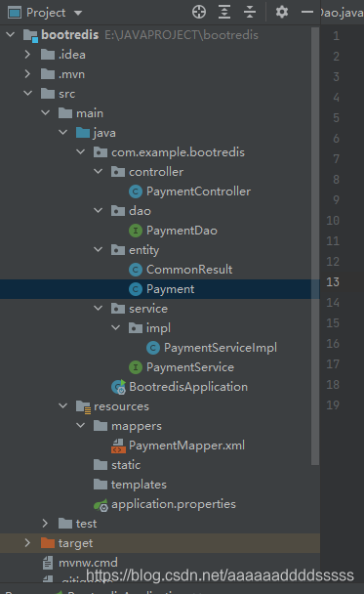Click the PaymentService interface icon
Viewport: 364px width, 594px height.
pyautogui.click(x=136, y=367)
